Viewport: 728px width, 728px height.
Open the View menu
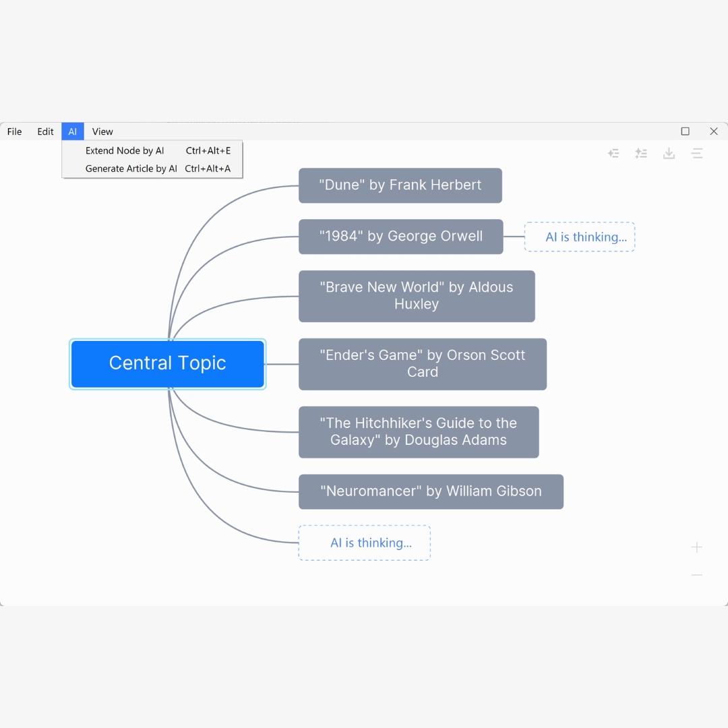pos(102,131)
